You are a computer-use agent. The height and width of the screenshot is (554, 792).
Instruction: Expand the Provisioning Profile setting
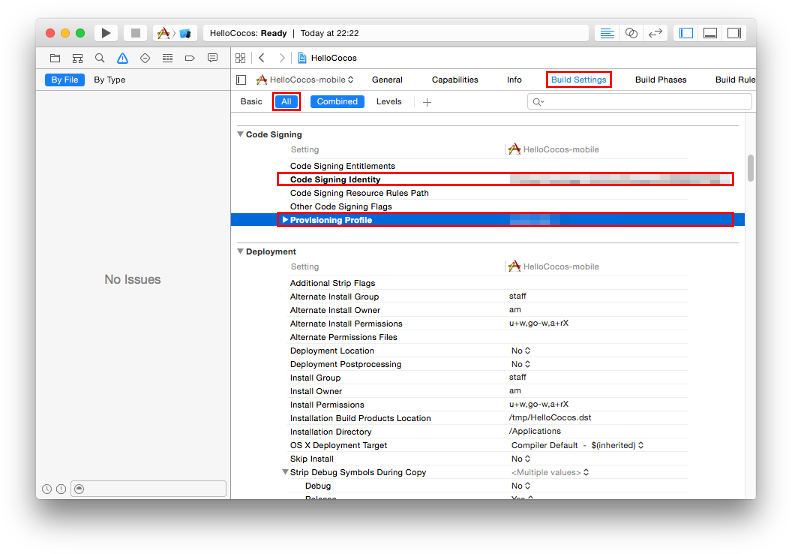click(285, 220)
